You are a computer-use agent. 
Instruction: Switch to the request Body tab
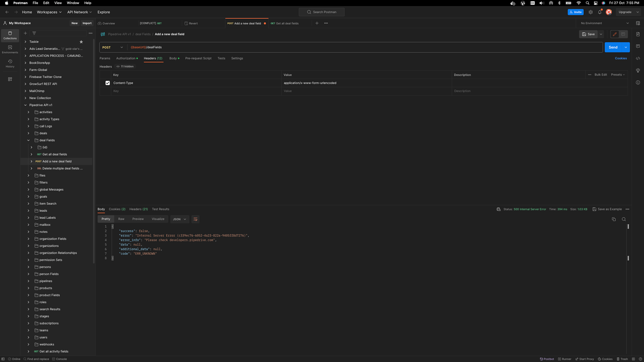174,58
